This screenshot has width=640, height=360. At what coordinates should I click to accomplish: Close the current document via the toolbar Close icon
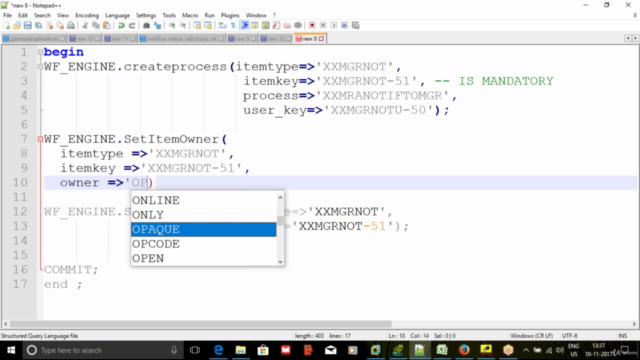(x=49, y=25)
